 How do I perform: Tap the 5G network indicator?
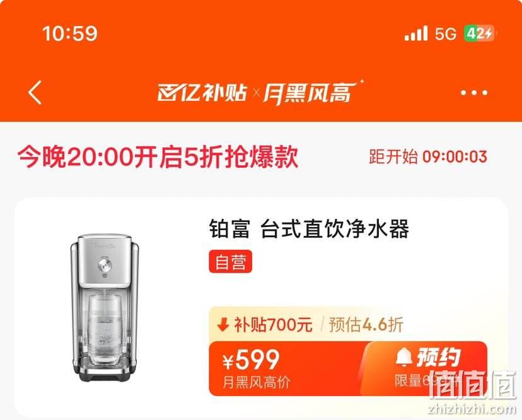[x=446, y=33]
